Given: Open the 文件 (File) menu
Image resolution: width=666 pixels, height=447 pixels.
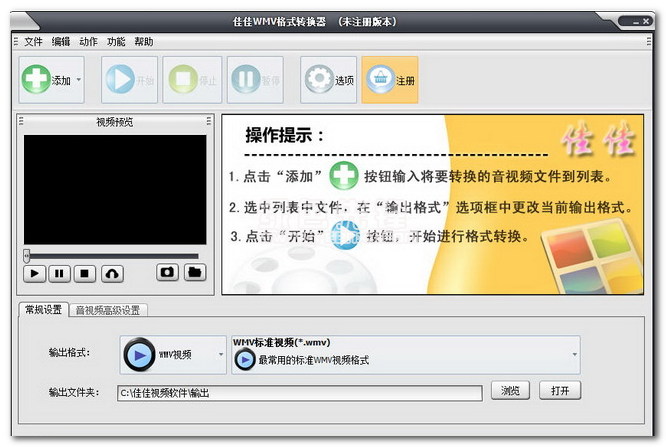Looking at the screenshot, I should click(x=34, y=42).
